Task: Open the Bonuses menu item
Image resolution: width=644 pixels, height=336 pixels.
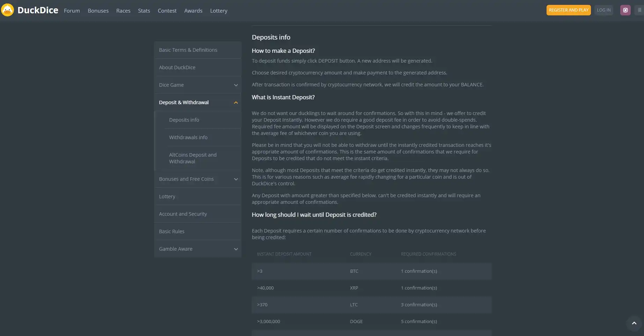Action: [98, 11]
